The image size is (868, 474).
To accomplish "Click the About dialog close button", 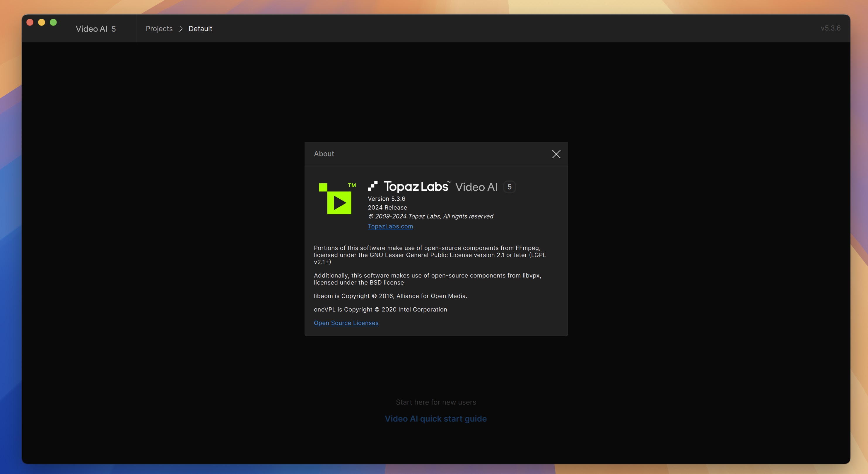I will pos(556,154).
